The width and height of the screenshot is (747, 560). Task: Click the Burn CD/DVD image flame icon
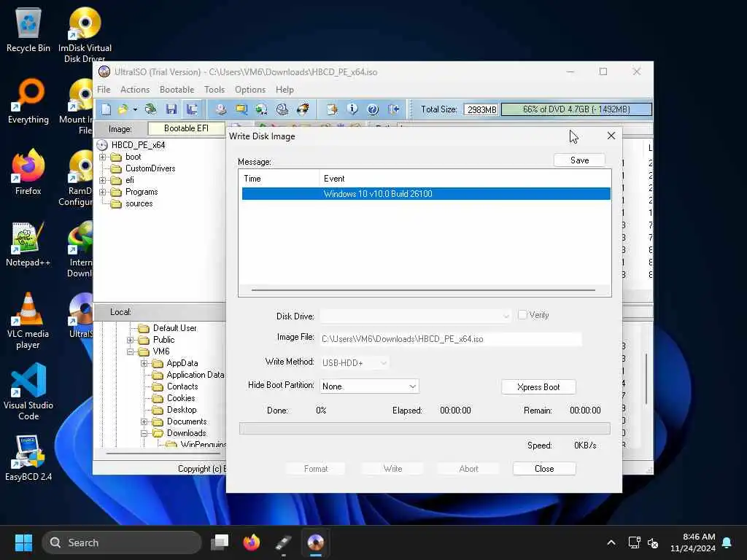click(303, 109)
